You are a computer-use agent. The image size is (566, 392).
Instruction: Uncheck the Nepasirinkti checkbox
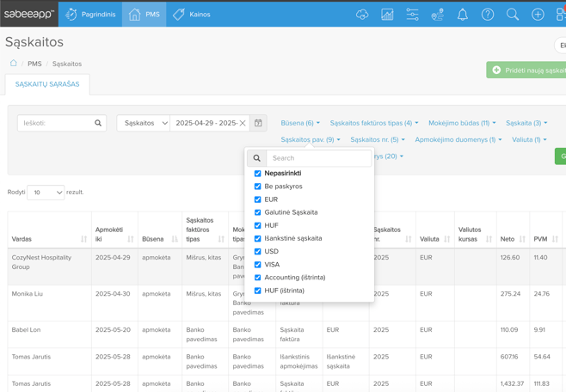click(258, 174)
